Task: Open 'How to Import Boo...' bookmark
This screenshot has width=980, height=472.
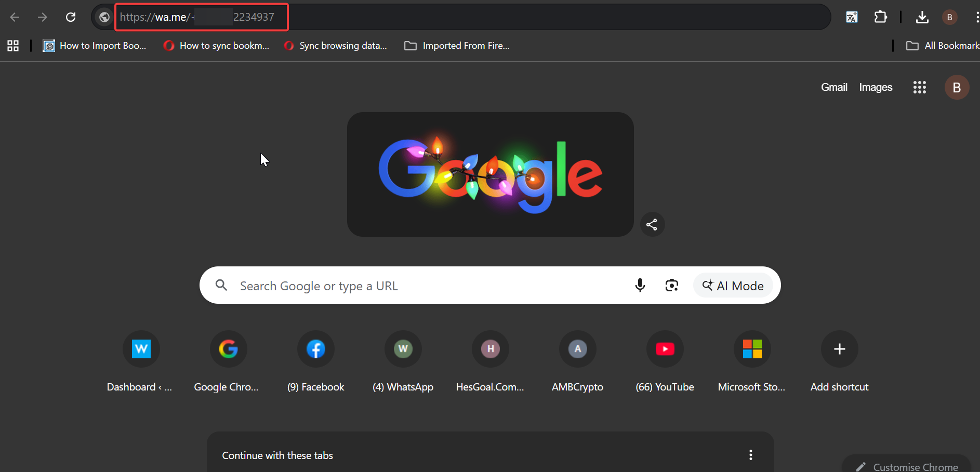Action: [x=95, y=46]
